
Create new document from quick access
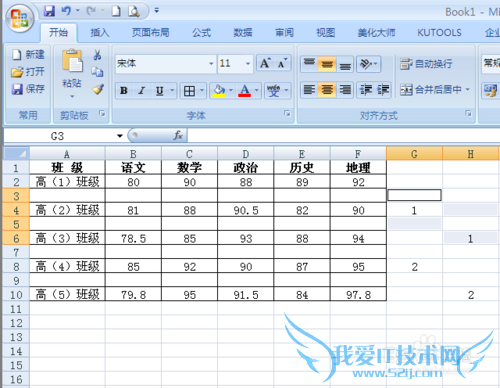coord(116,11)
